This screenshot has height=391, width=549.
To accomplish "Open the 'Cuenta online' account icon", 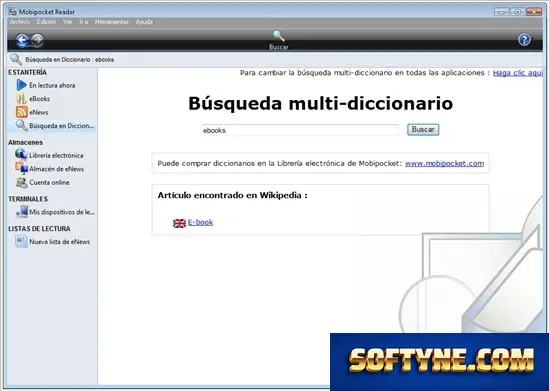I will pyautogui.click(x=21, y=182).
